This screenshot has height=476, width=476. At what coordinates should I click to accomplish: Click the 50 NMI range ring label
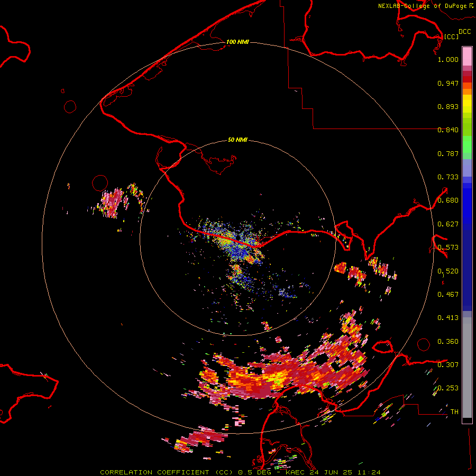[x=237, y=140]
